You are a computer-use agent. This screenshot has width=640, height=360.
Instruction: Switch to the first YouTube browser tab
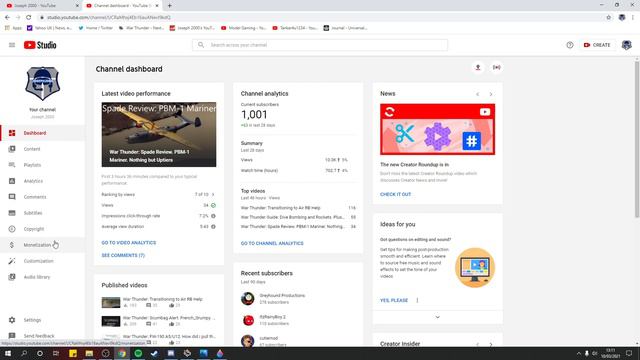click(41, 6)
